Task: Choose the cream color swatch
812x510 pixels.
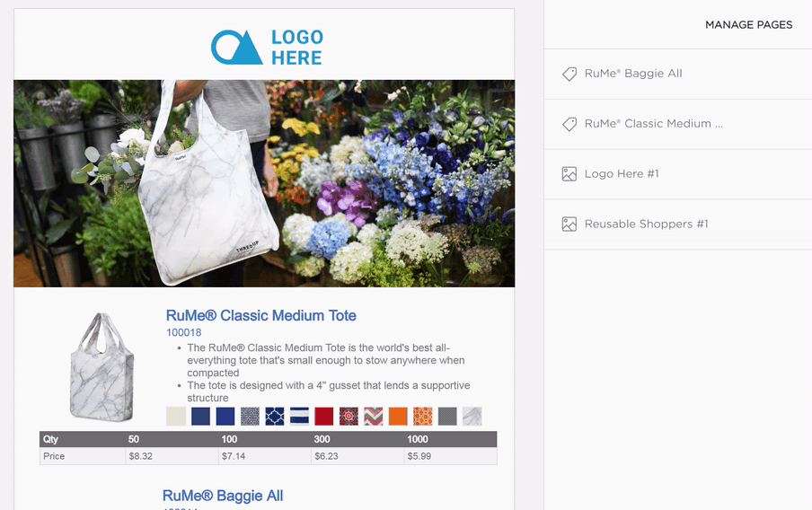Action: (x=176, y=417)
